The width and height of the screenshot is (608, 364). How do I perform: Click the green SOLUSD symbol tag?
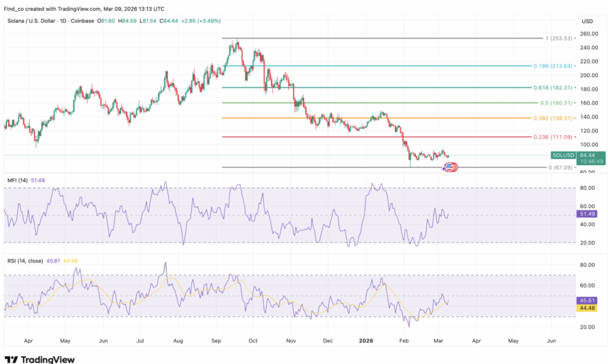(562, 155)
